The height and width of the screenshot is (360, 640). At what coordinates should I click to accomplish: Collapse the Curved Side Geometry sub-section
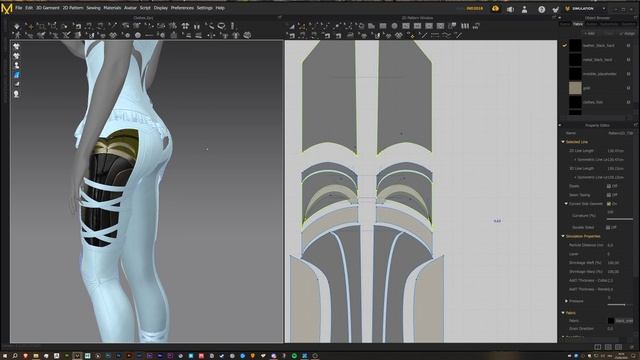[x=566, y=203]
